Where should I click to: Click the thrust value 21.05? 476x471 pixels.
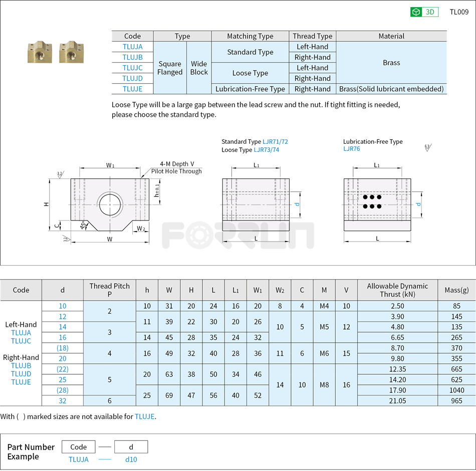pos(397,401)
